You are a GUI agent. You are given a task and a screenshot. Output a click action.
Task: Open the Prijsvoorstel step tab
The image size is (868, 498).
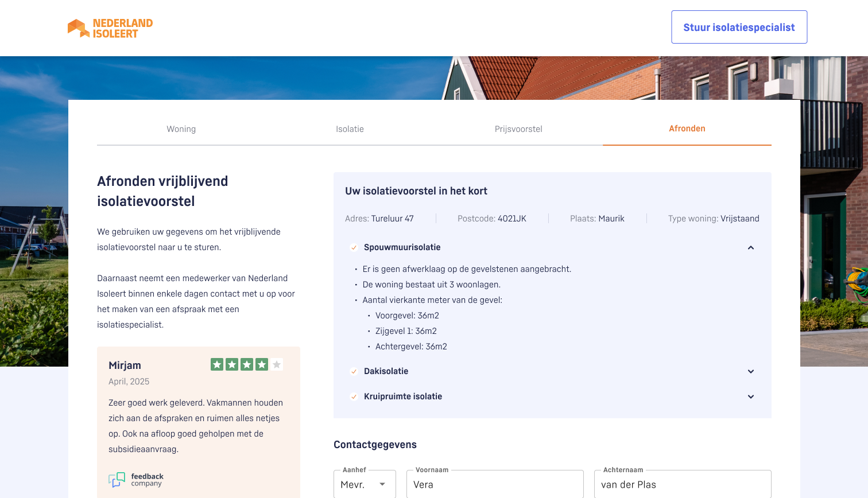[x=518, y=129]
